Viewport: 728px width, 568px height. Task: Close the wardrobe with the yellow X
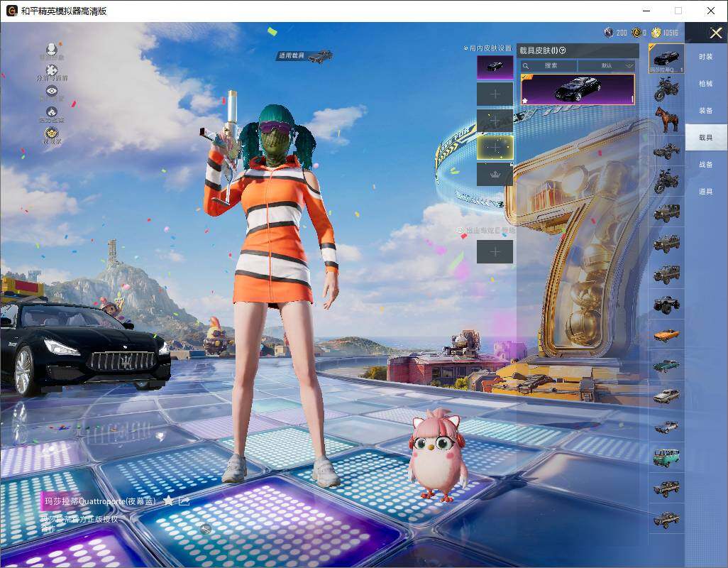(715, 33)
